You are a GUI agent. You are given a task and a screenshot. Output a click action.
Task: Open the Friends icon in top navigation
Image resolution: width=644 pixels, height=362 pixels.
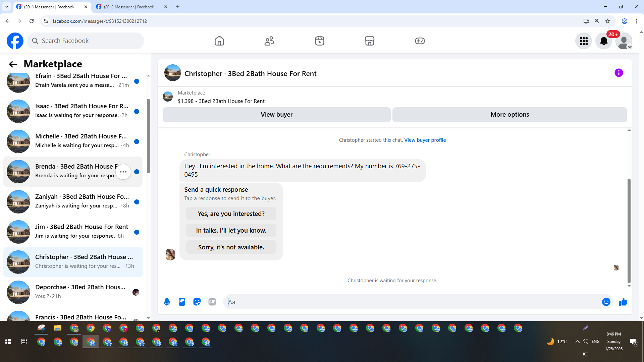pyautogui.click(x=269, y=41)
